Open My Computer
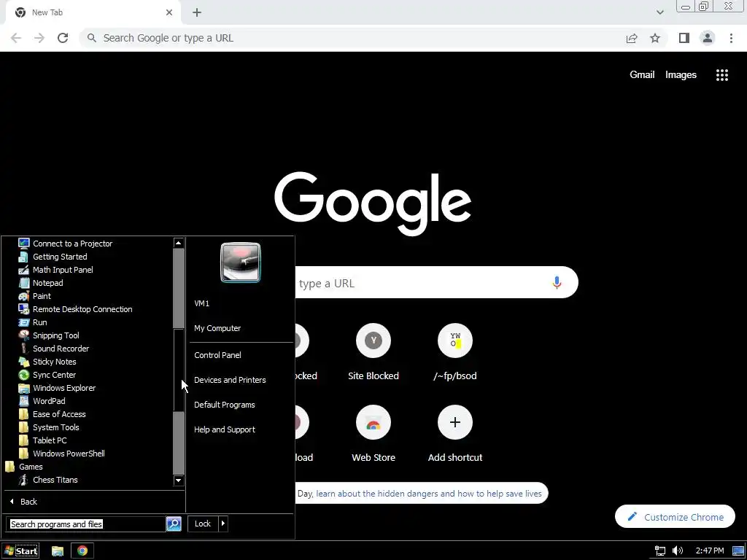The width and height of the screenshot is (747, 560). 217,328
